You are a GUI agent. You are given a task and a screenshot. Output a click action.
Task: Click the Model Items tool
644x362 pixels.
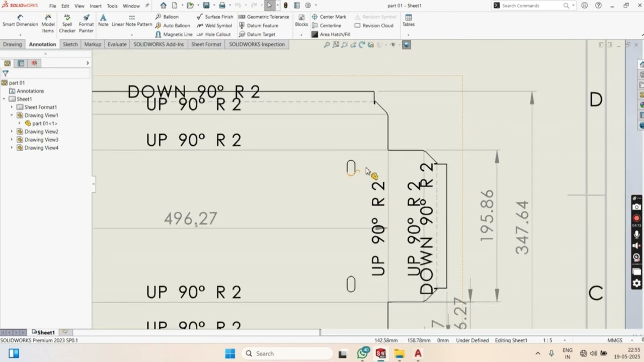pyautogui.click(x=48, y=24)
